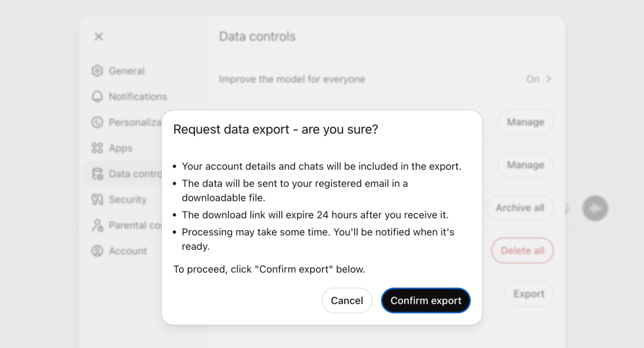
Task: Click the Personalization icon in sidebar
Action: coord(97,122)
